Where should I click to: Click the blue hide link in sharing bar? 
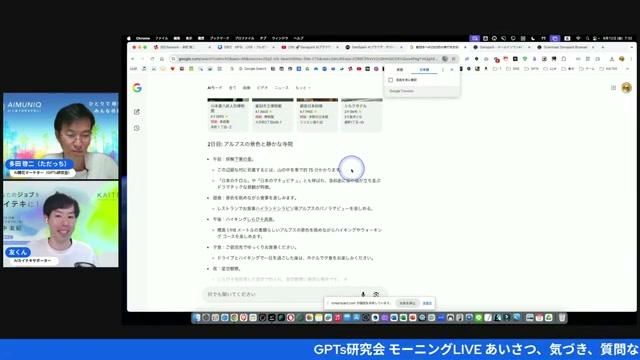coord(427,303)
